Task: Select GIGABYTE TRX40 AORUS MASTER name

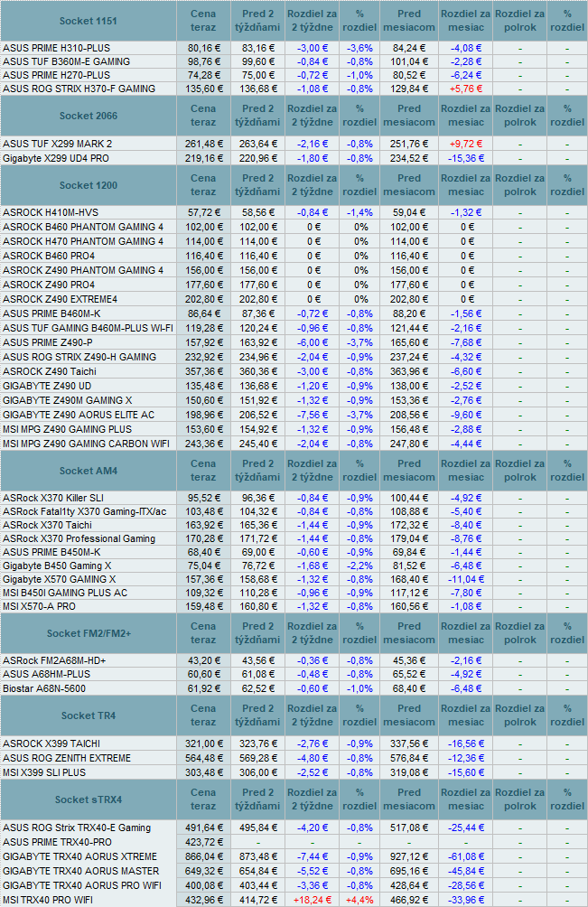Action: (x=81, y=871)
